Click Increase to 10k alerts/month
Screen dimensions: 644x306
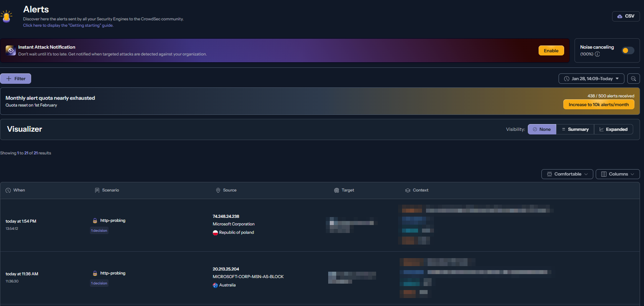point(598,105)
